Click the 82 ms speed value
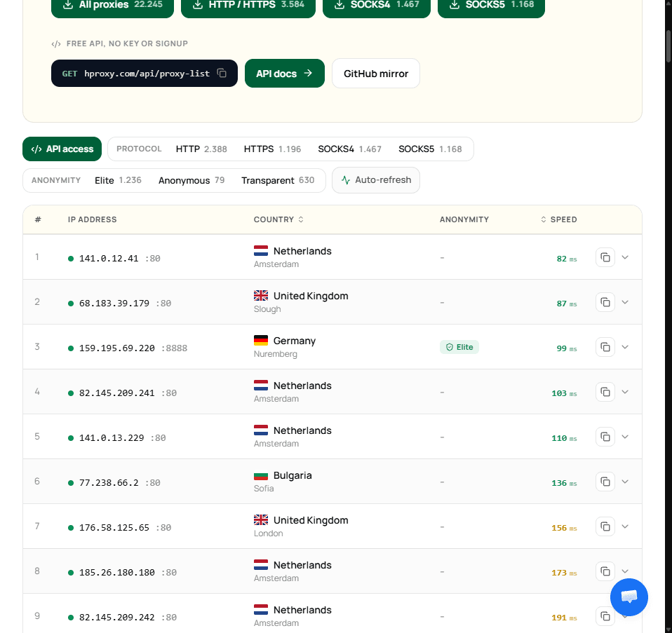 pos(567,258)
